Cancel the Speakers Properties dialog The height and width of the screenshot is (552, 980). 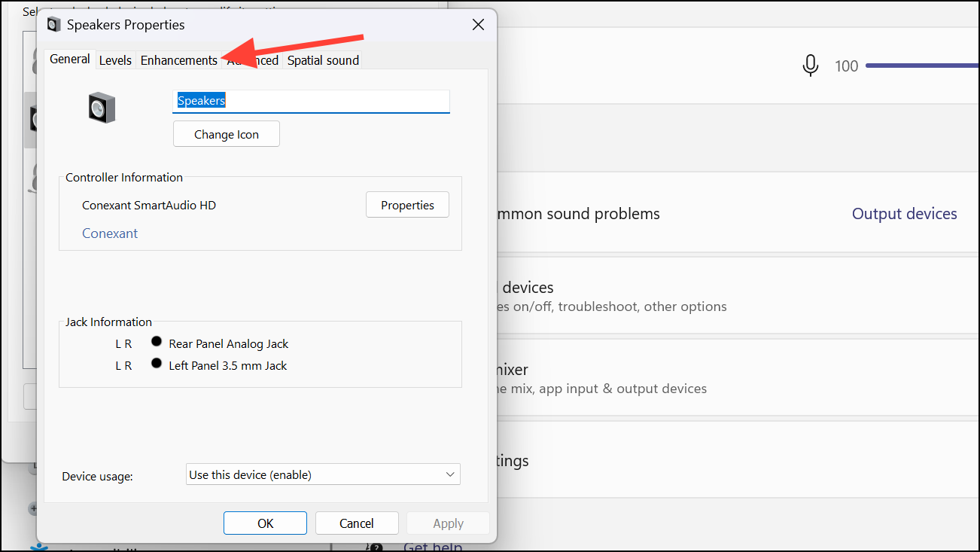point(357,523)
